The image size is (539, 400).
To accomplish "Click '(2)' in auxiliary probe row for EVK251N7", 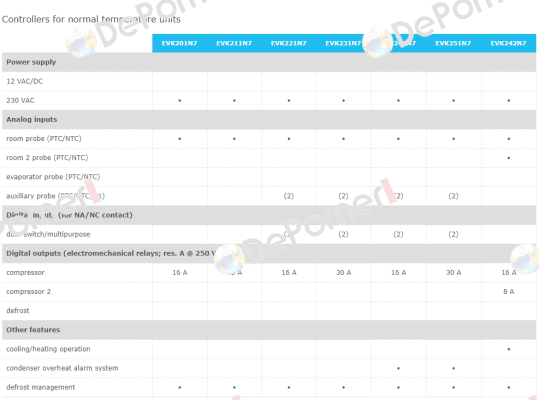I will pyautogui.click(x=453, y=196).
